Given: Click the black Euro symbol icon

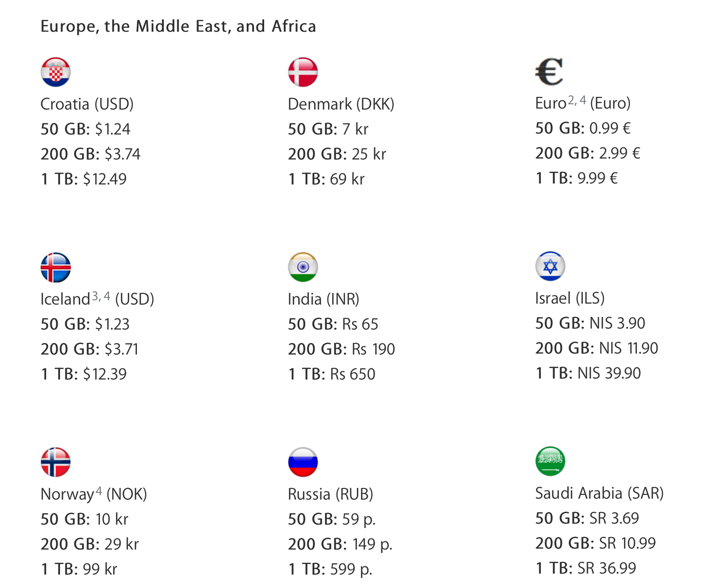Looking at the screenshot, I should click(x=549, y=72).
